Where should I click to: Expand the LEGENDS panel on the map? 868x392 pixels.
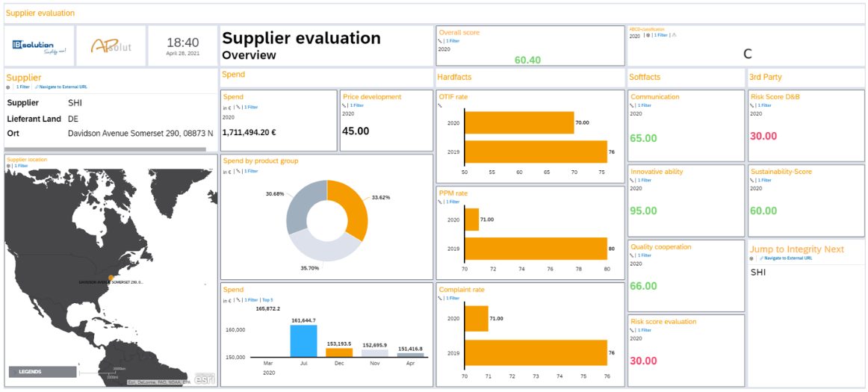(42, 371)
